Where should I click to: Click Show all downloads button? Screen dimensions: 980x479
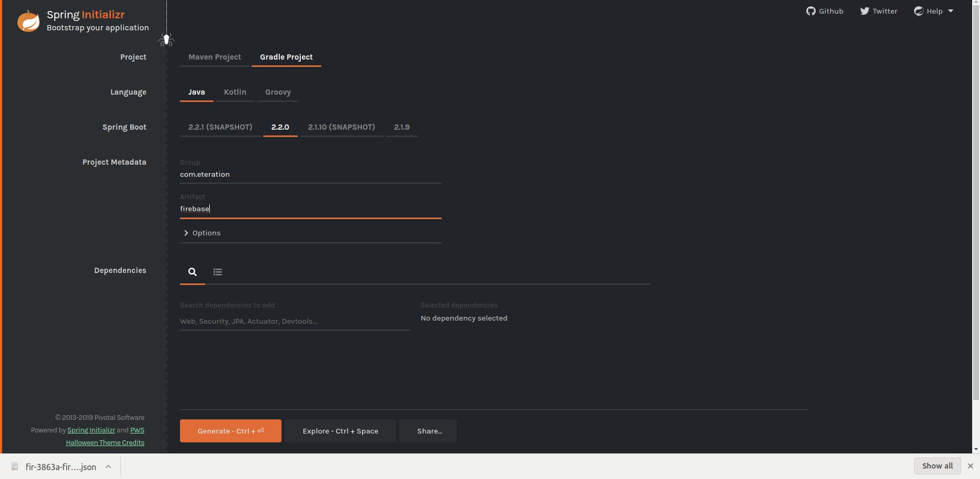pyautogui.click(x=937, y=466)
